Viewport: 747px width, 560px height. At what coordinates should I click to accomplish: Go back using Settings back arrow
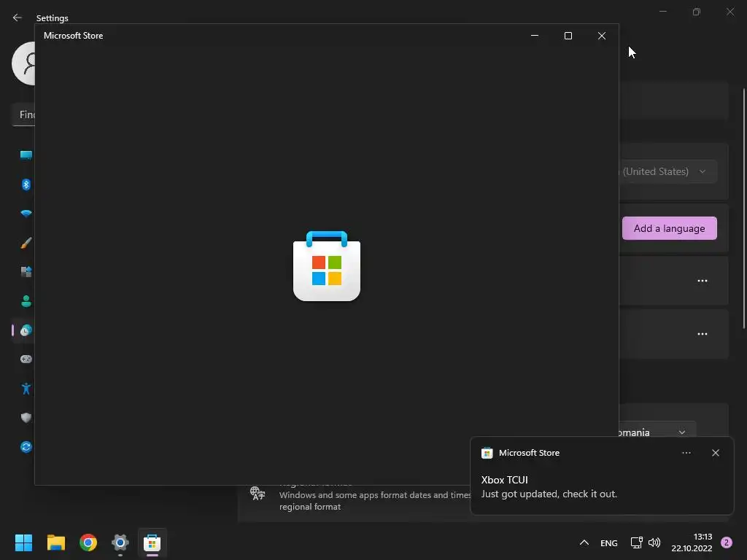(18, 17)
